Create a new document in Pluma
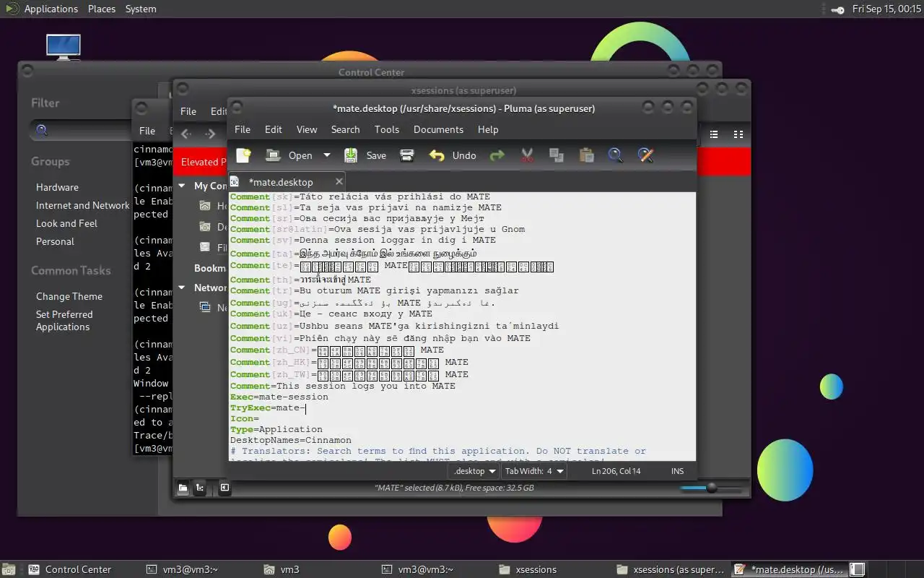This screenshot has height=578, width=924. coord(243,155)
